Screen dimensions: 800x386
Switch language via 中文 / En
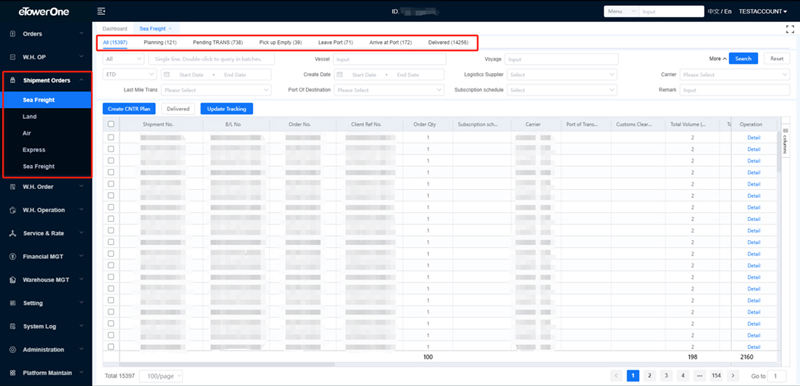pyautogui.click(x=719, y=11)
